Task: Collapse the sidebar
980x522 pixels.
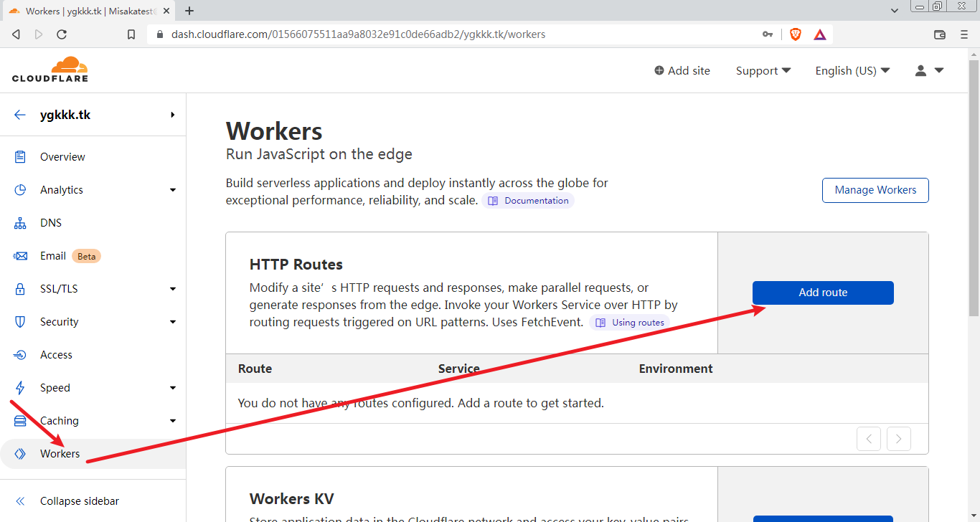Action: pos(79,501)
